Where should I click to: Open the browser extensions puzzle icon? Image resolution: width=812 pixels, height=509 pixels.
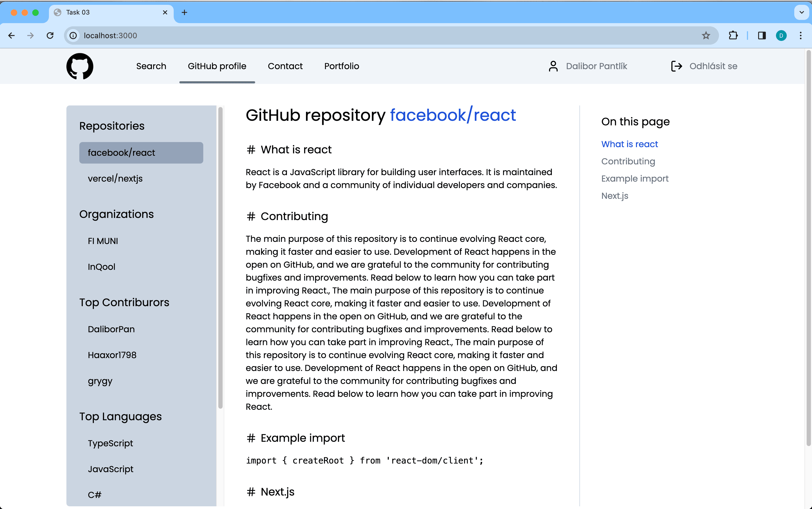[x=733, y=35]
